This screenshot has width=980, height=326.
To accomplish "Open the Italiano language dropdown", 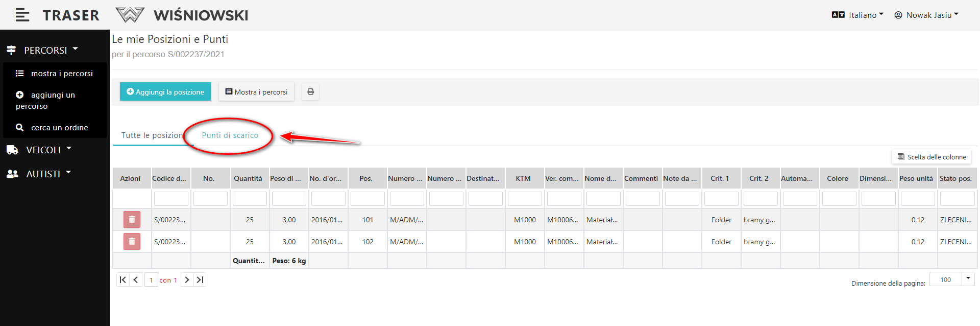I will coord(857,15).
